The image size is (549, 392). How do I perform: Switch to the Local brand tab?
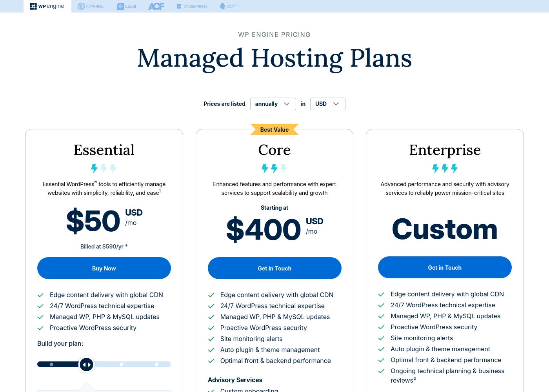point(126,6)
